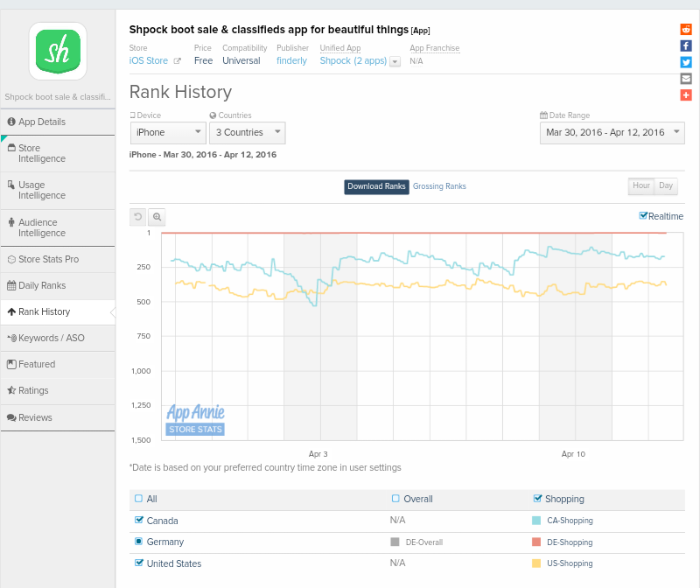700x588 pixels.
Task: Click the Usage Intelligence icon
Action: pos(11,185)
